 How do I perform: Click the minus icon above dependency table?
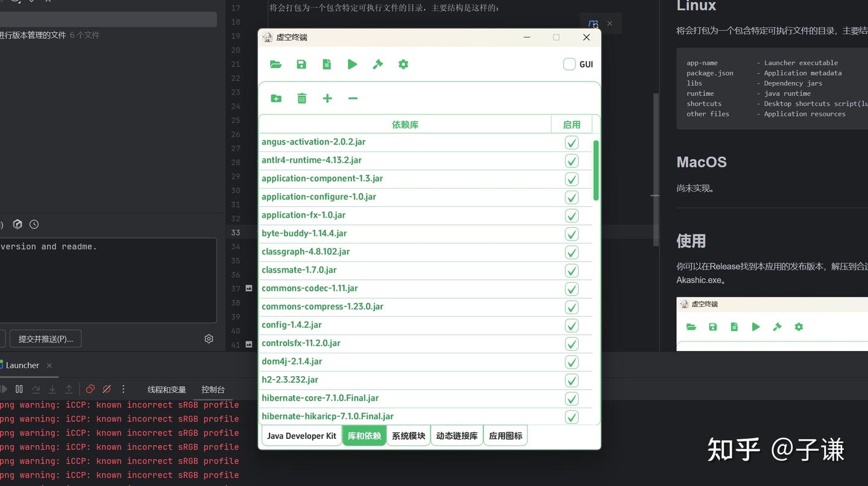(353, 98)
